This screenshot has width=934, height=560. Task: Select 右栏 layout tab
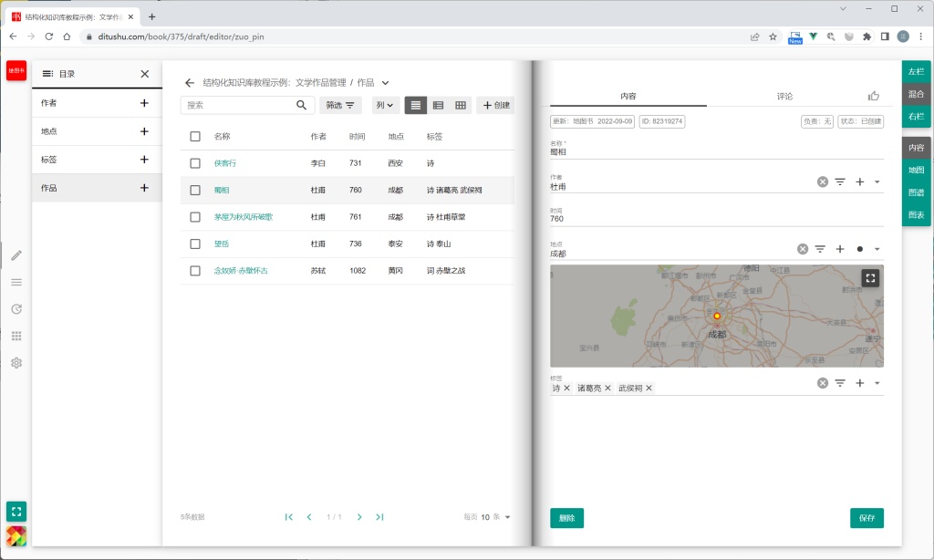(916, 117)
